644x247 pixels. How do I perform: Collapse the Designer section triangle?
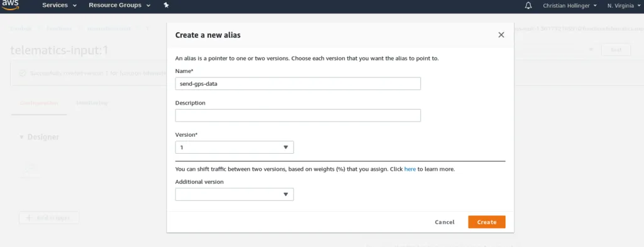tap(22, 137)
